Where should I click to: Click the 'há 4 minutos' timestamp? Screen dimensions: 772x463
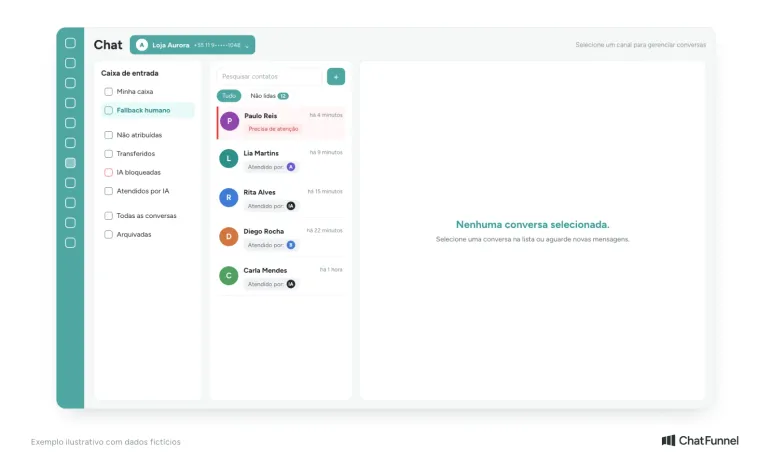click(x=326, y=115)
